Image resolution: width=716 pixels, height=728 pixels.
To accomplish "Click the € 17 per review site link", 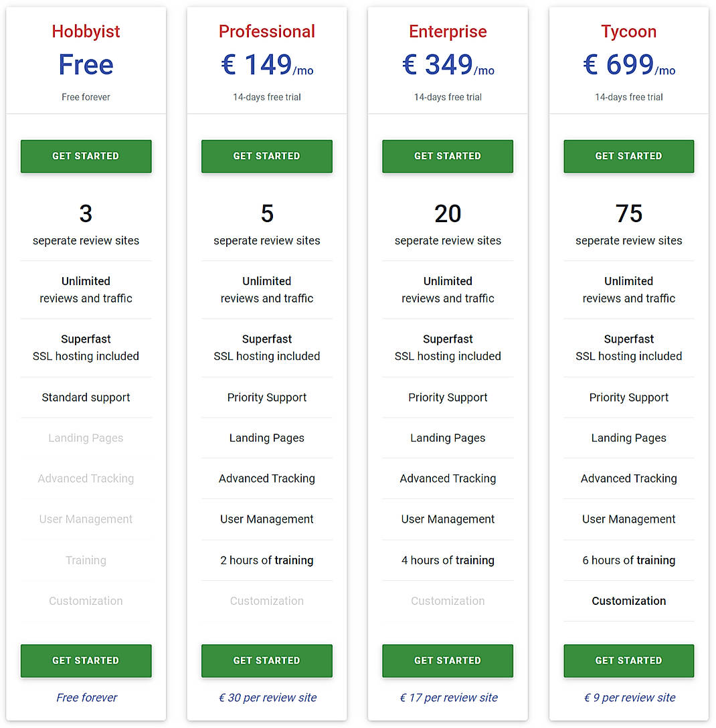I will 447,697.
